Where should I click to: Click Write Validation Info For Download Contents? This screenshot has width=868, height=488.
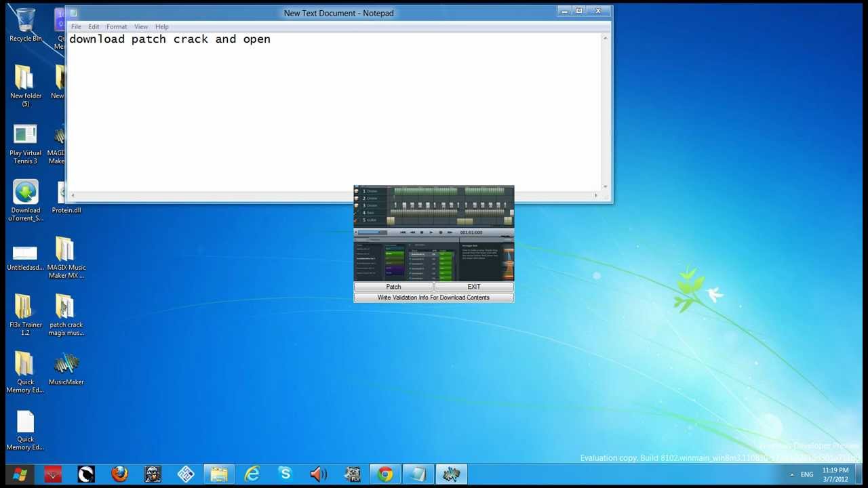[x=433, y=298]
